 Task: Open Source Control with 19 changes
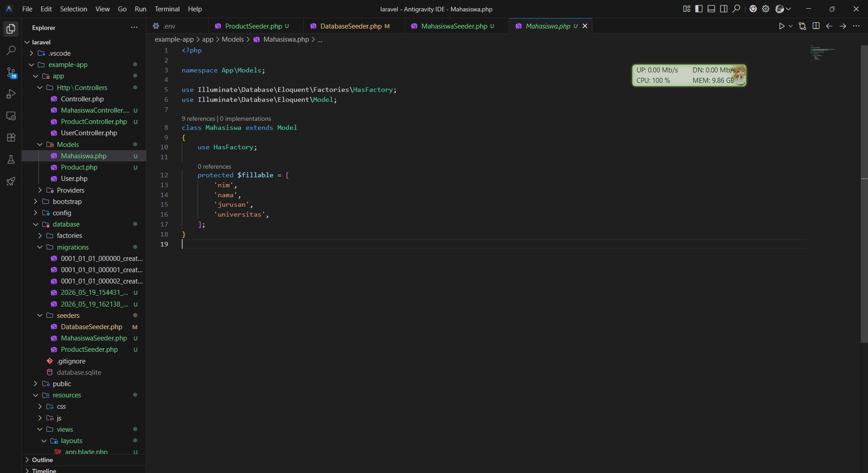(x=11, y=73)
